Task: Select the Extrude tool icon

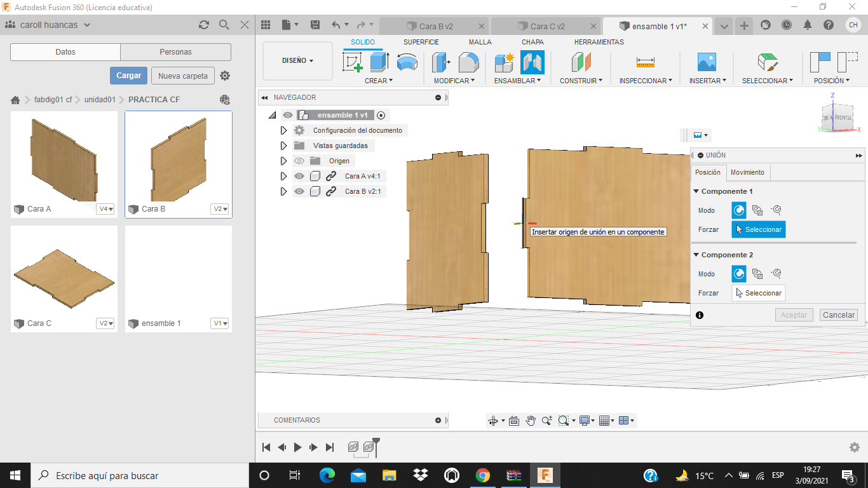Action: point(379,62)
